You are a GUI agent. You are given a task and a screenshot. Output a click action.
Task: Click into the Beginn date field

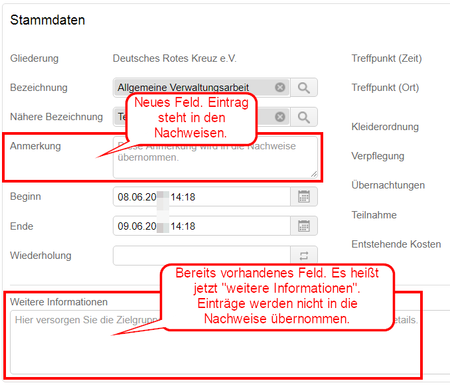click(x=202, y=197)
